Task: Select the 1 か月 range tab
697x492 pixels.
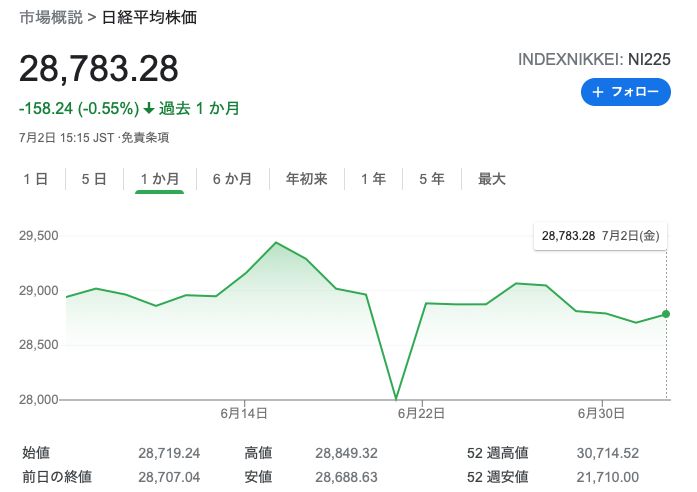Action: pos(160,179)
